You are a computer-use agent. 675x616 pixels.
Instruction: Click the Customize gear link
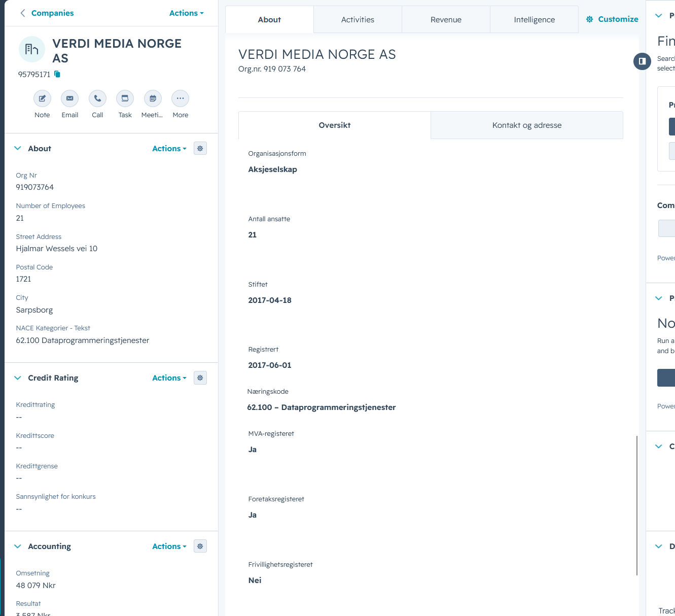click(x=612, y=19)
